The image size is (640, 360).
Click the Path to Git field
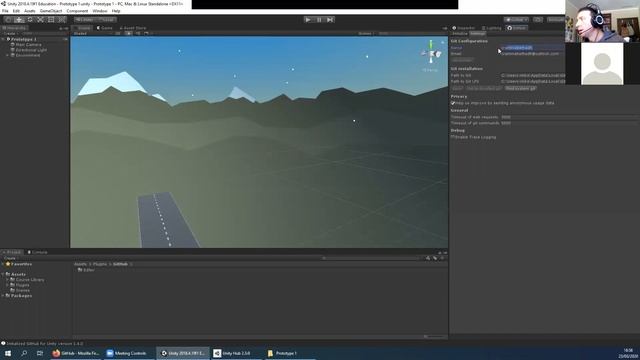(x=533, y=76)
